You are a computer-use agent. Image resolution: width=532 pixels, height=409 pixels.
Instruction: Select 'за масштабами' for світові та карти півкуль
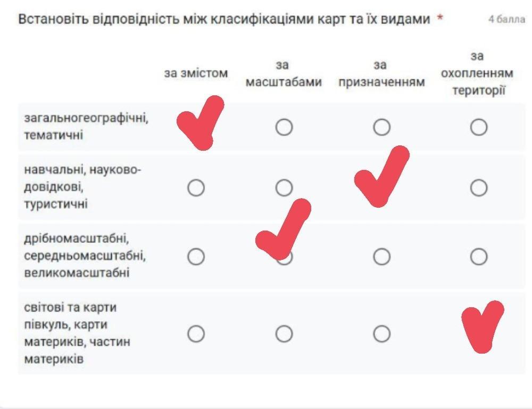tap(284, 334)
